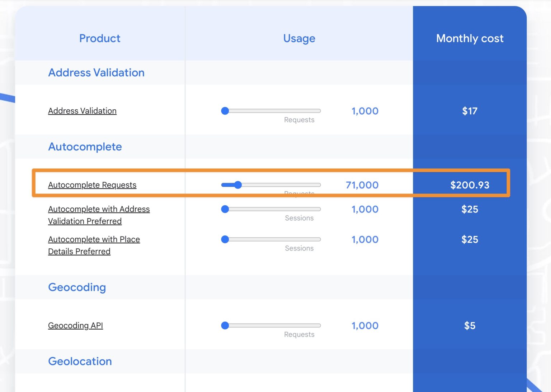Click the $17 Address Validation cost

click(x=470, y=111)
